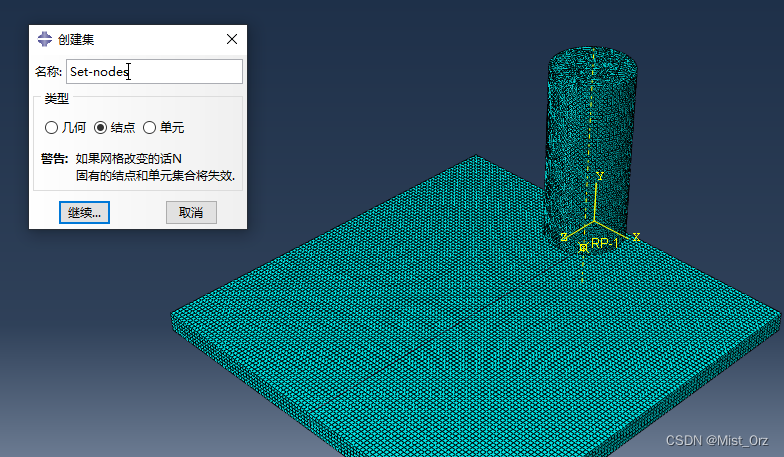The width and height of the screenshot is (784, 457).
Task: Click the yellow Z axis label
Action: (x=564, y=237)
